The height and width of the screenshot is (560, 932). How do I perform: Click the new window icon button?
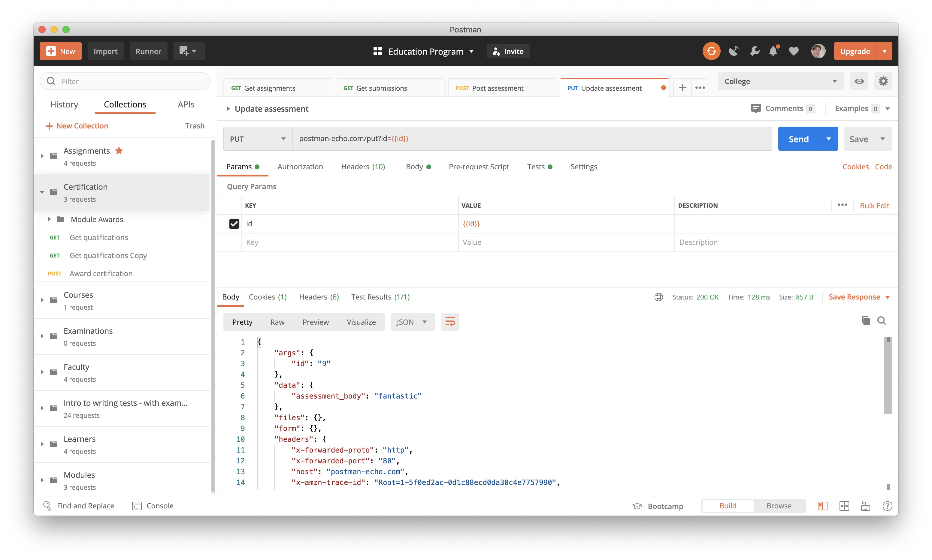tap(189, 51)
